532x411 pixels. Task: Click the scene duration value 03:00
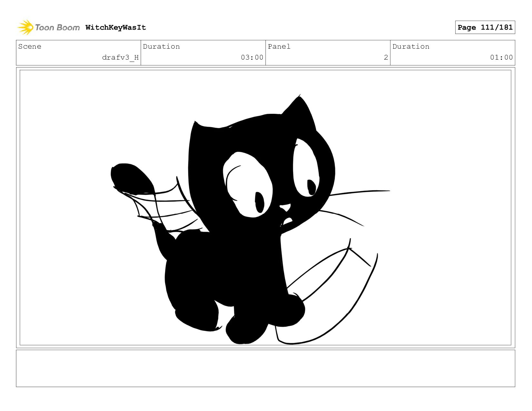pyautogui.click(x=252, y=57)
